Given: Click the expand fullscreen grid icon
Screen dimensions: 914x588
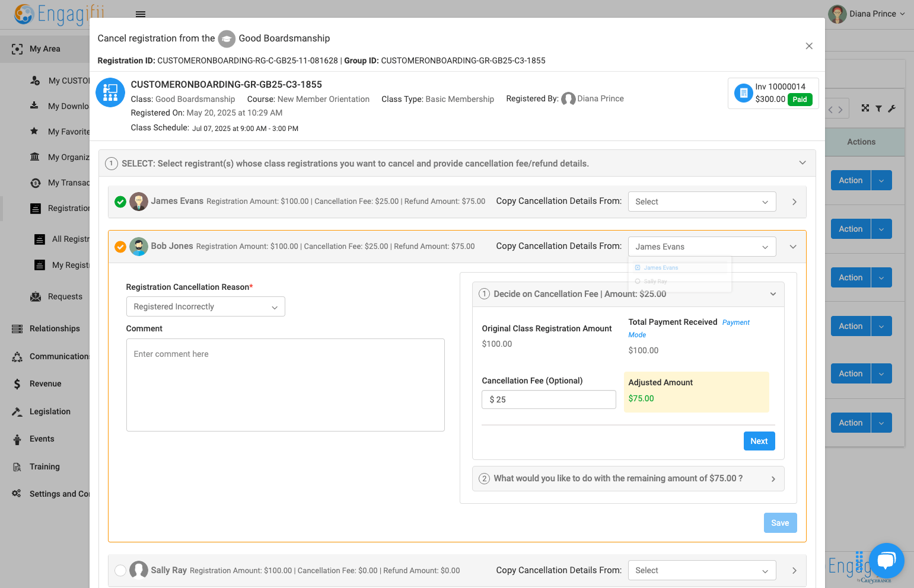Looking at the screenshot, I should pyautogui.click(x=865, y=108).
